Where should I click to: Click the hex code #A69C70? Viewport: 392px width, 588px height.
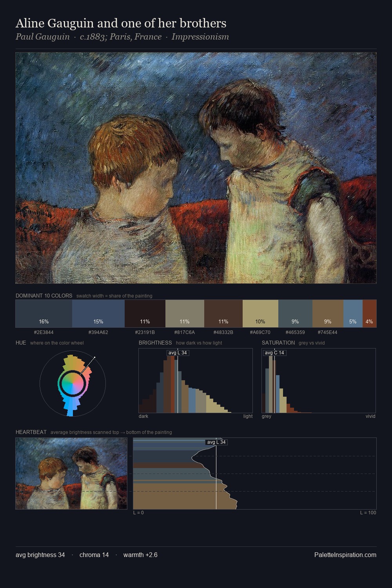(260, 332)
